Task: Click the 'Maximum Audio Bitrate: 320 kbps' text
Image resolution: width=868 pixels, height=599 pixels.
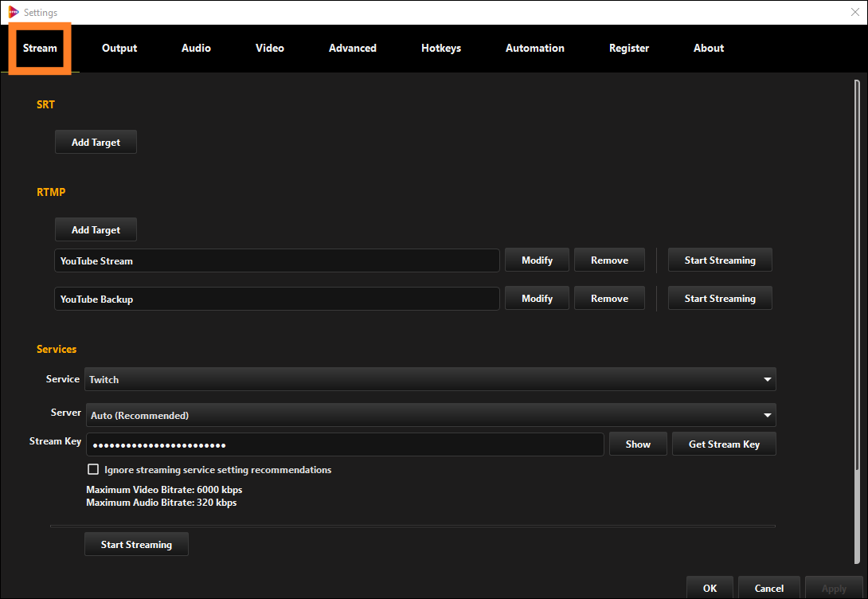Action: click(162, 502)
